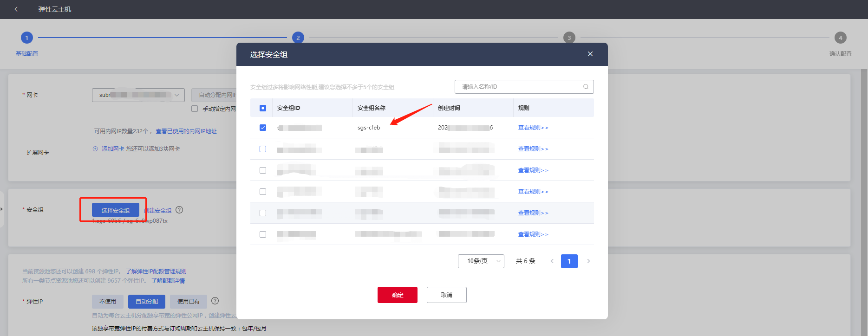Check the third security group row checkbox

pos(263,170)
